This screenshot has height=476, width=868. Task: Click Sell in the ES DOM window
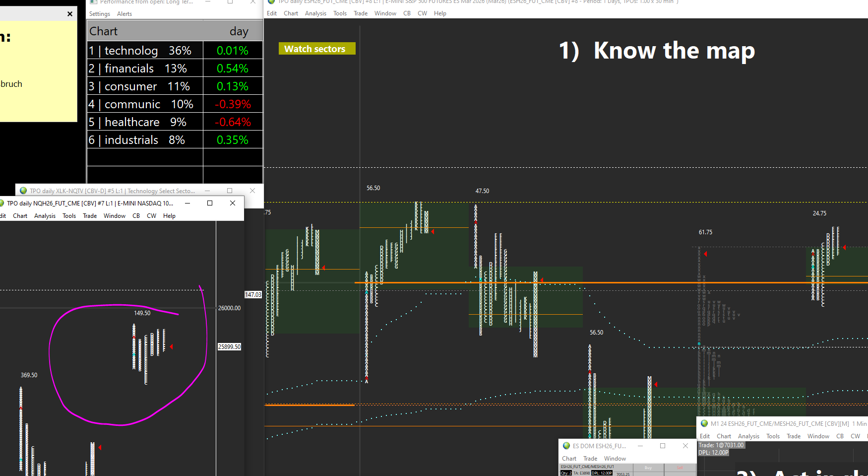(x=680, y=468)
